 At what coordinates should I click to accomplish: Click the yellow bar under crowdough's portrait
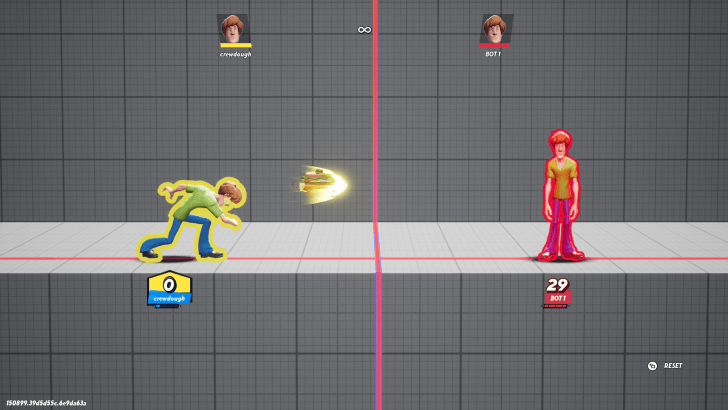[235, 45]
